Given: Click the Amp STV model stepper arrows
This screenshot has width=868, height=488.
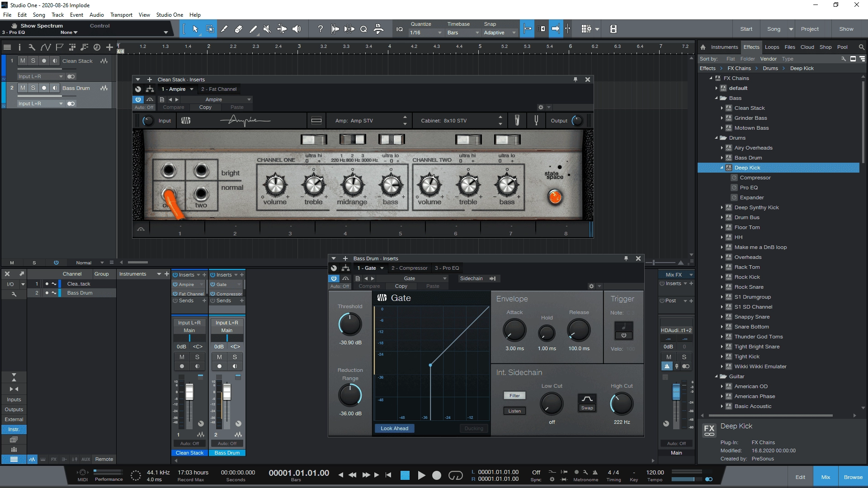Looking at the screenshot, I should pyautogui.click(x=405, y=121).
